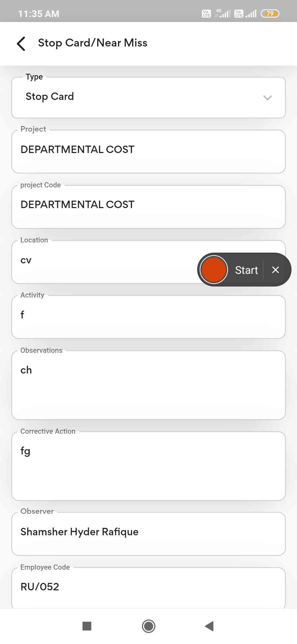Tap the project Code field
Viewport: 297px width, 644px height.
point(148,206)
